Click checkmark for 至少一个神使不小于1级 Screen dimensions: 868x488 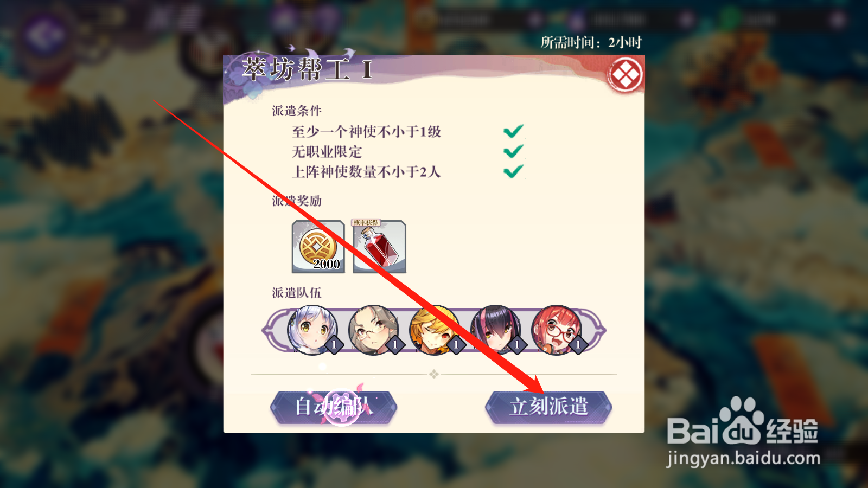coord(513,131)
